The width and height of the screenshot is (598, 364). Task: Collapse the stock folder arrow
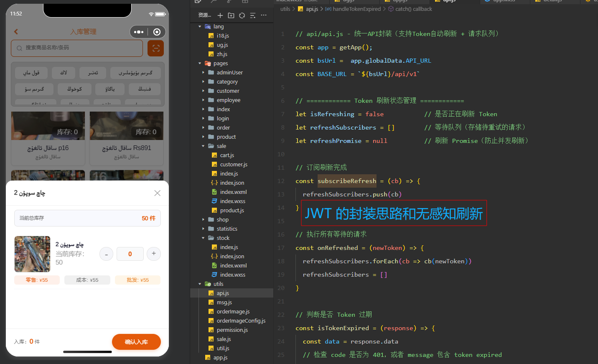pyautogui.click(x=204, y=238)
